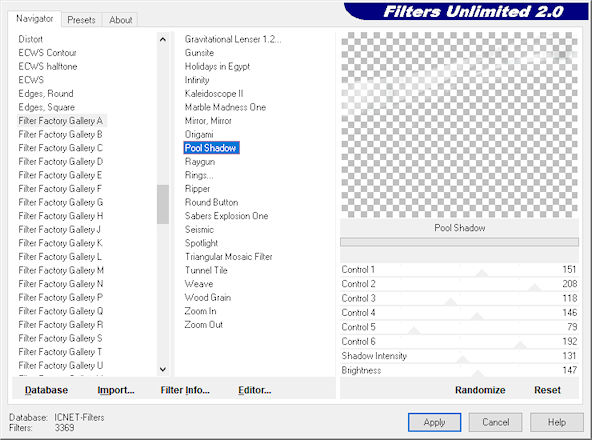
Task: Switch to the Presets tab
Action: click(81, 20)
